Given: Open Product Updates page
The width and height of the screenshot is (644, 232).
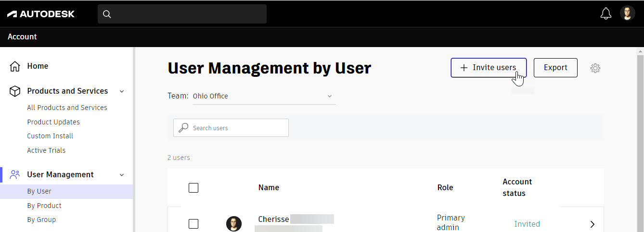Looking at the screenshot, I should point(53,122).
